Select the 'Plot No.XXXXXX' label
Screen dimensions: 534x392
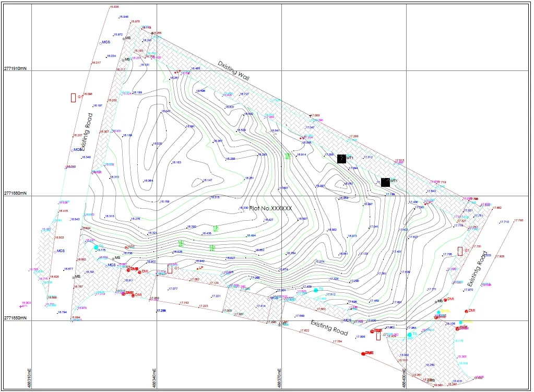(x=270, y=208)
